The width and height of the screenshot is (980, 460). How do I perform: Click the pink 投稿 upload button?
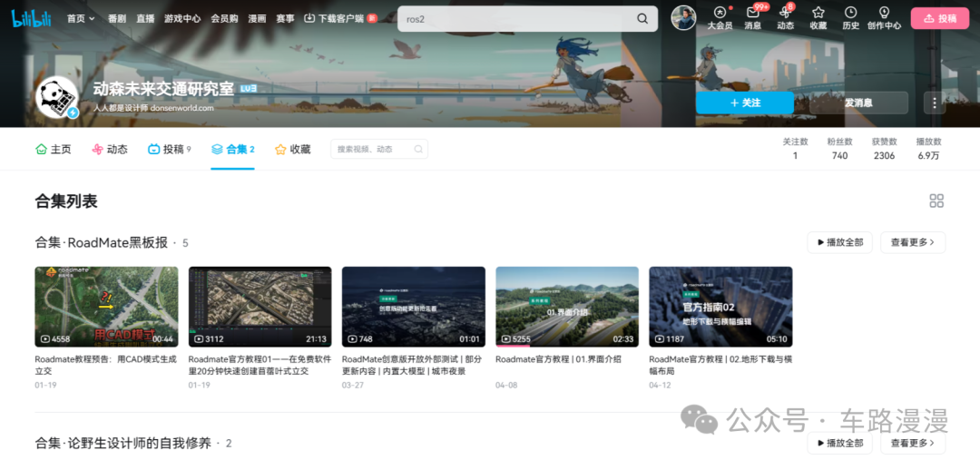click(939, 19)
